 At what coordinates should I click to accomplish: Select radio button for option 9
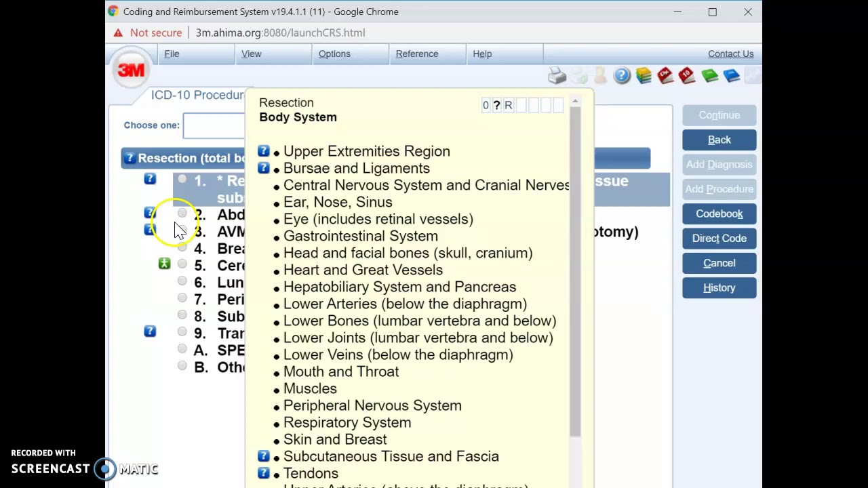click(182, 332)
